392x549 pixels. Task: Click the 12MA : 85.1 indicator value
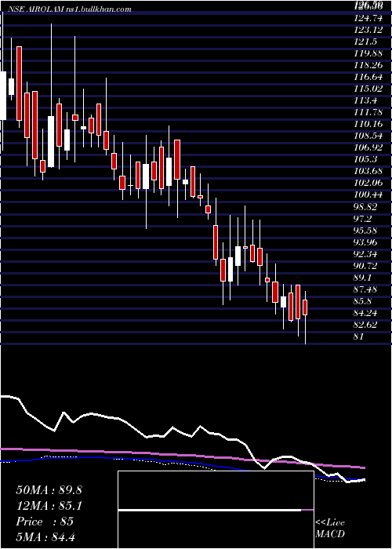pyautogui.click(x=49, y=506)
